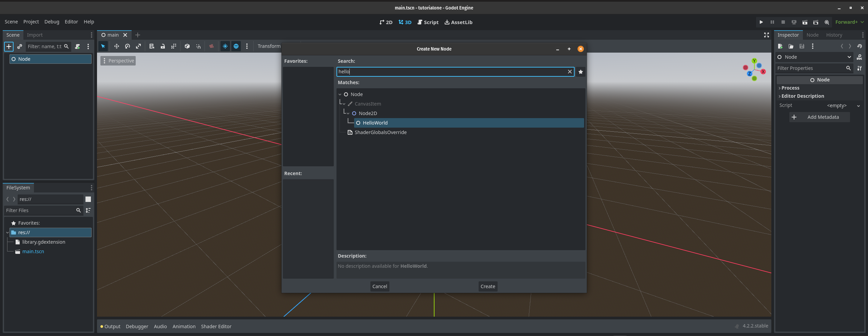Collapse the res:// folder in FileSystem

pos(7,232)
